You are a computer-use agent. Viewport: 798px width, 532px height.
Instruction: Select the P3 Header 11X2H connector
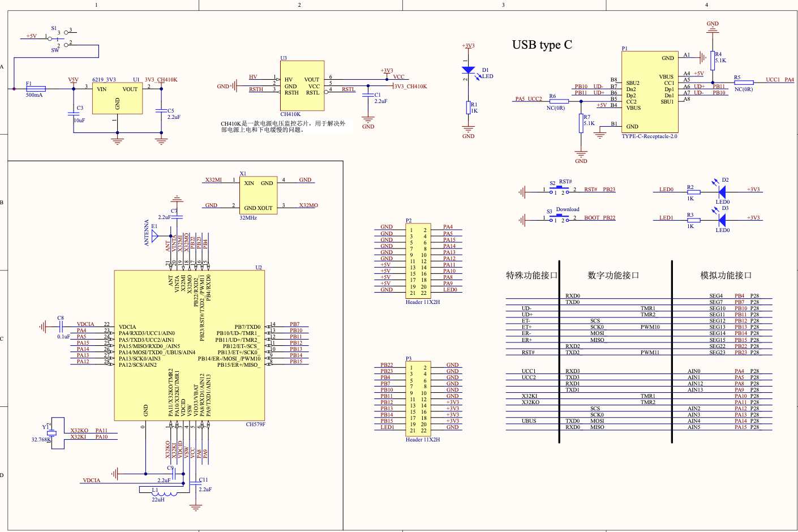pyautogui.click(x=418, y=398)
